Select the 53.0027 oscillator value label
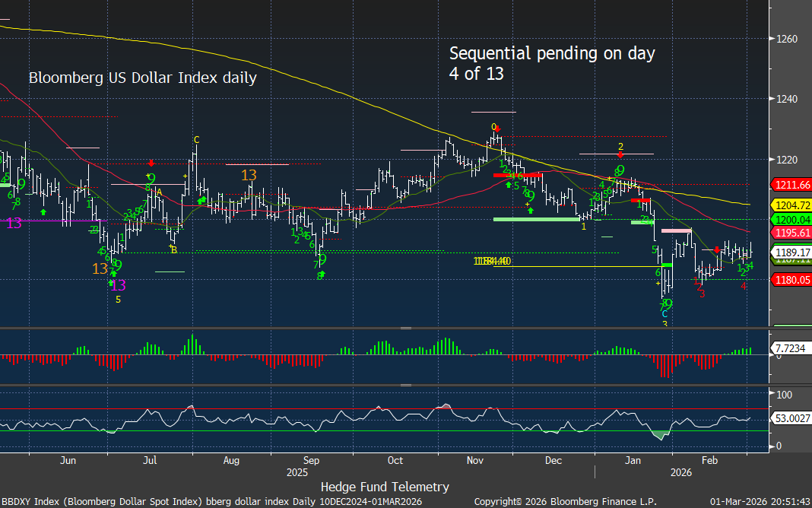Image resolution: width=812 pixels, height=508 pixels. coord(791,418)
